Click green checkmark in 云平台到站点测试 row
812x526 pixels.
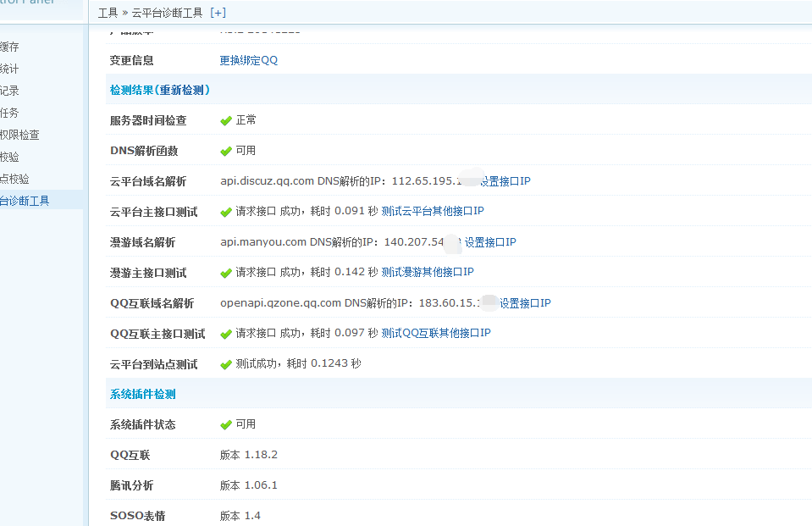[226, 364]
